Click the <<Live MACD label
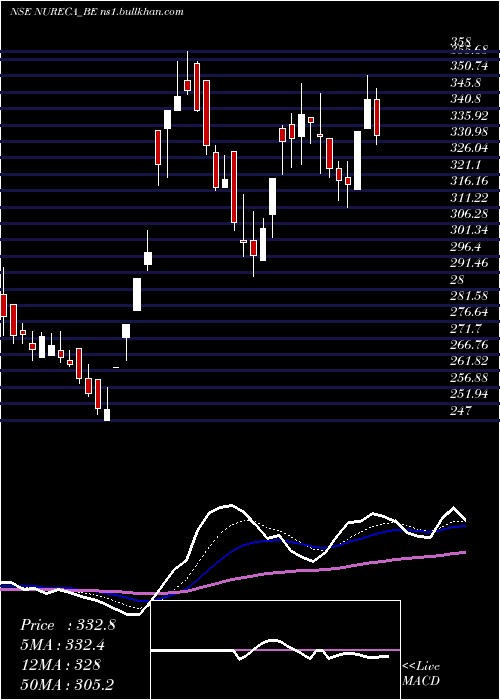Image resolution: width=500 pixels, height=700 pixels. 421,674
